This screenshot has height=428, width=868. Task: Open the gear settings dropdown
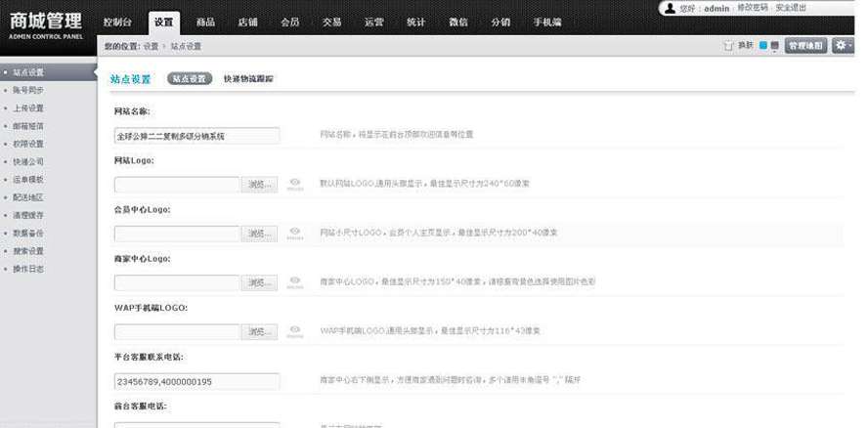click(844, 45)
